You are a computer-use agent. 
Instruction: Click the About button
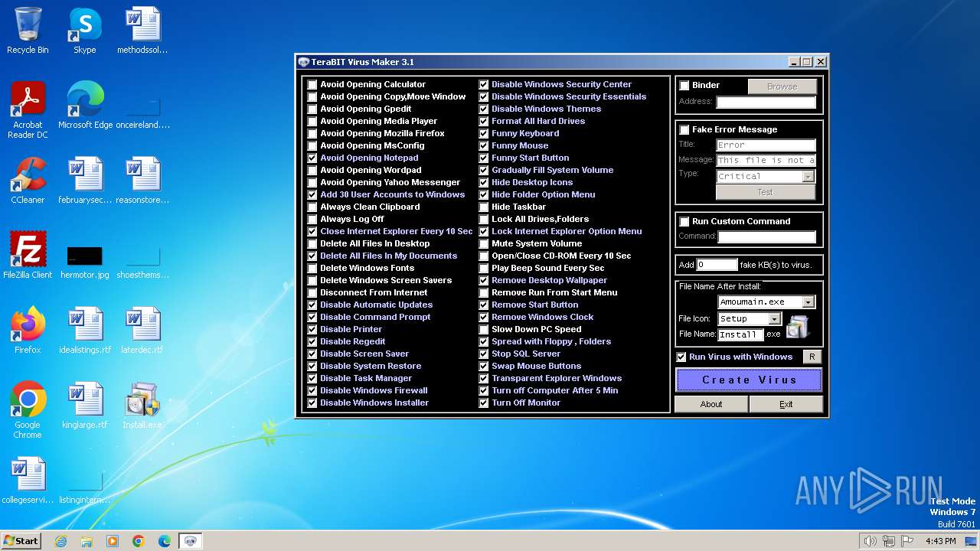[x=710, y=404]
